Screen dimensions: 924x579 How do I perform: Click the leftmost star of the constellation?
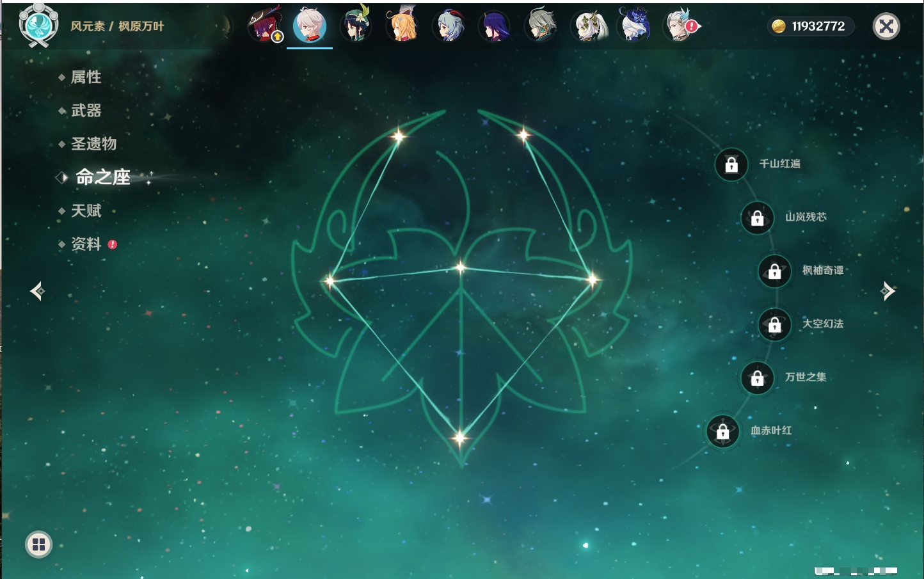click(330, 280)
